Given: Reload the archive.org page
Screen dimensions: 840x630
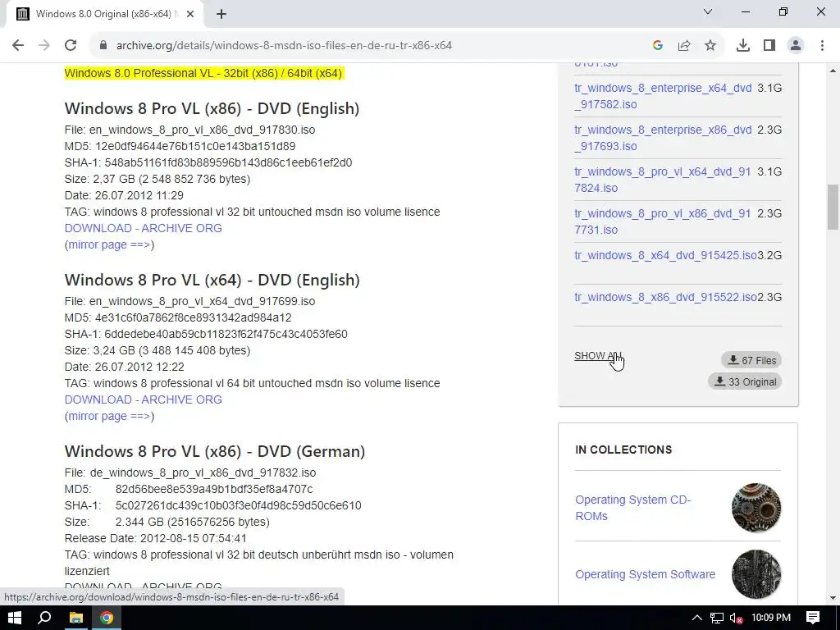Looking at the screenshot, I should click(x=71, y=46).
